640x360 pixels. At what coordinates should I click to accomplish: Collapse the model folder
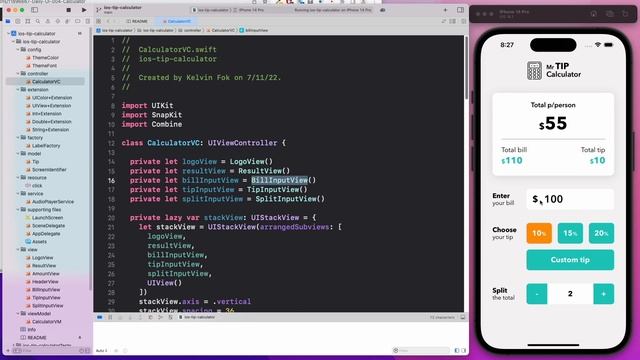(18, 153)
